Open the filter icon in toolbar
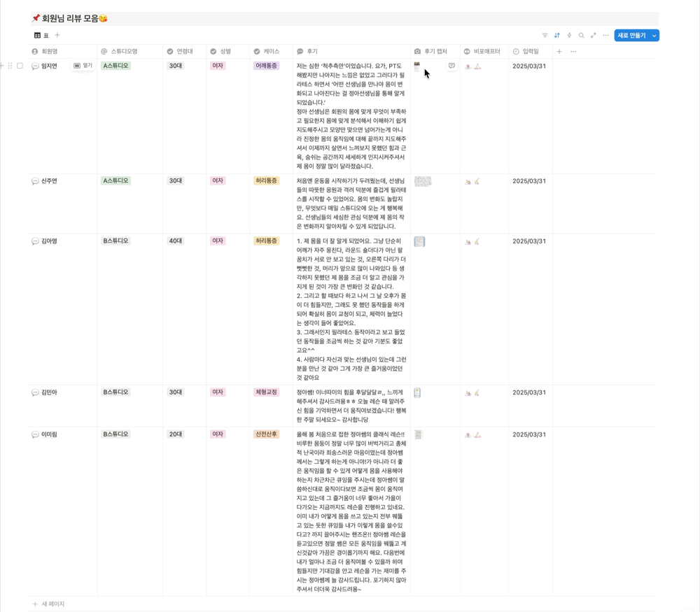This screenshot has height=612, width=700. 545,35
